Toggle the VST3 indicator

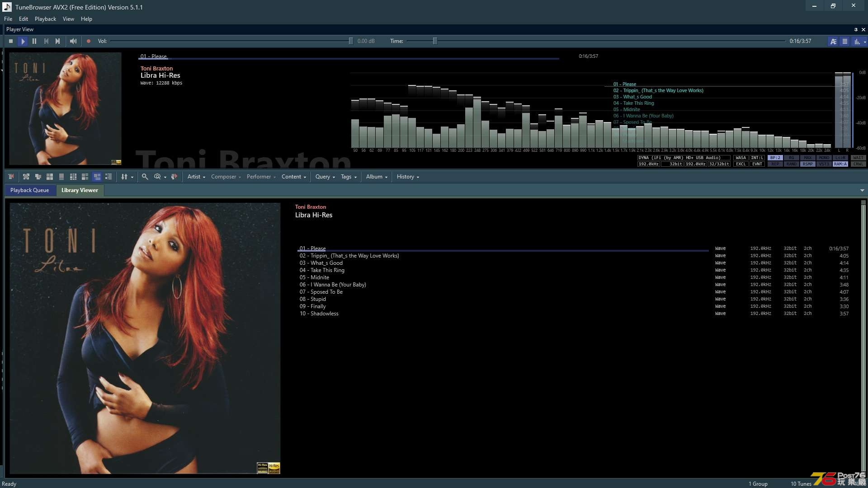coord(824,164)
